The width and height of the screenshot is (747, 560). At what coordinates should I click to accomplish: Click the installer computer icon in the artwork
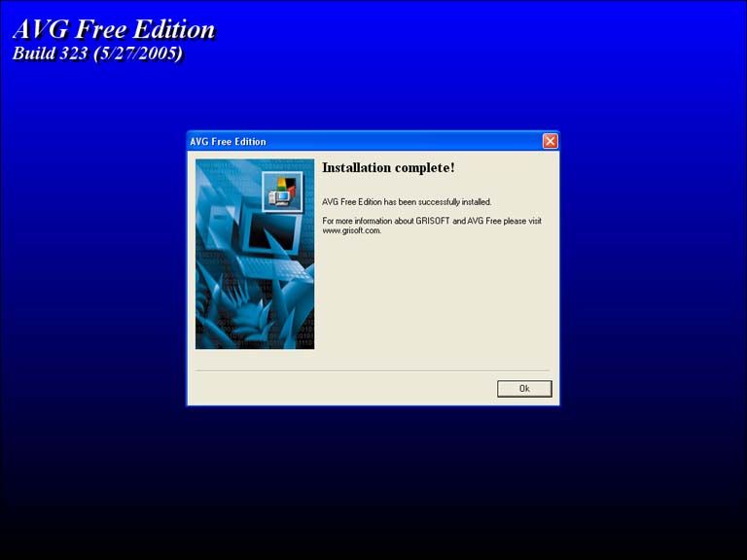click(x=283, y=191)
